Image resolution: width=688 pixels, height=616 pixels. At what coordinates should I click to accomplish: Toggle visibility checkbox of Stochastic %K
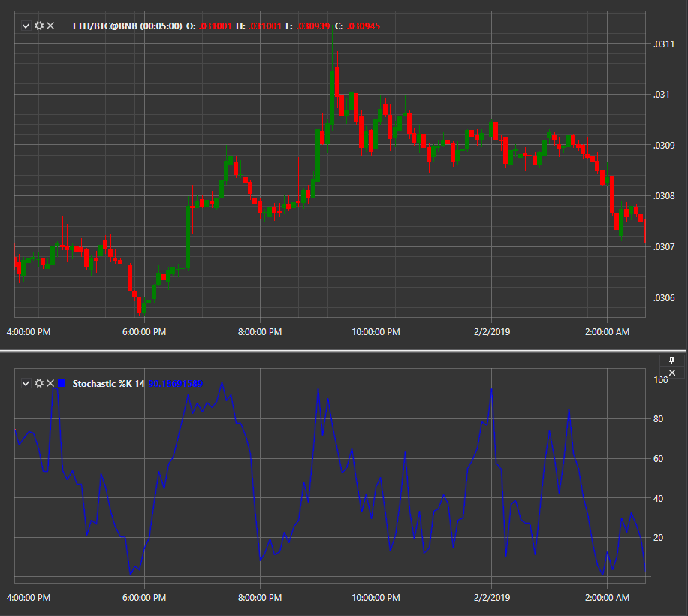[26, 383]
